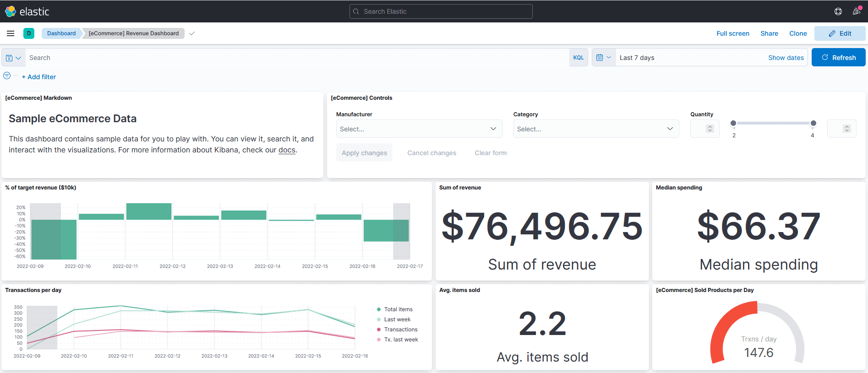Click the $76,496.75 revenue metric

coord(542,226)
